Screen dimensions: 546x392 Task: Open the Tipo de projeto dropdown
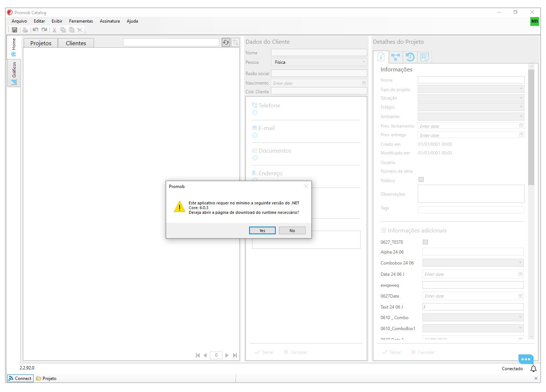pos(471,89)
